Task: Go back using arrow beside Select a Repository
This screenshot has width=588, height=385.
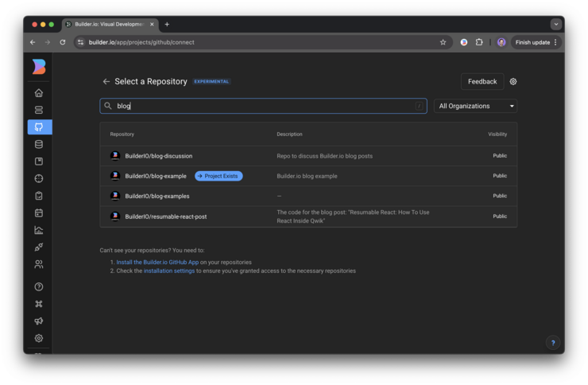Action: tap(106, 81)
